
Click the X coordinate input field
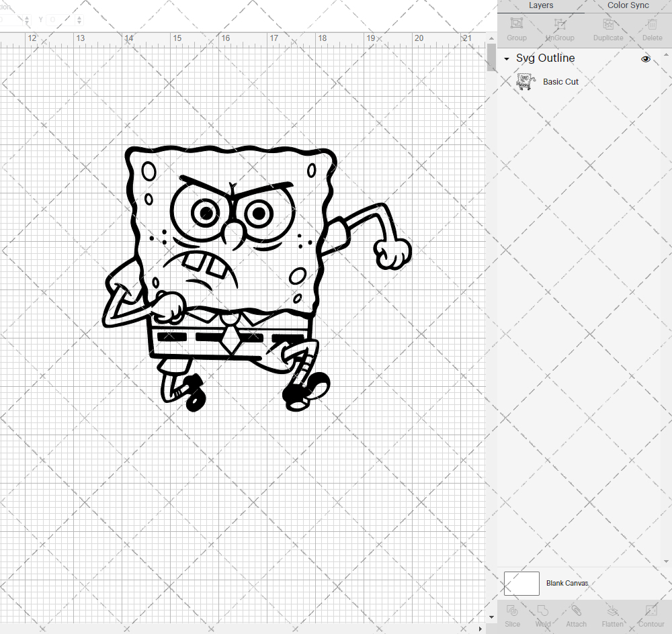click(x=10, y=19)
